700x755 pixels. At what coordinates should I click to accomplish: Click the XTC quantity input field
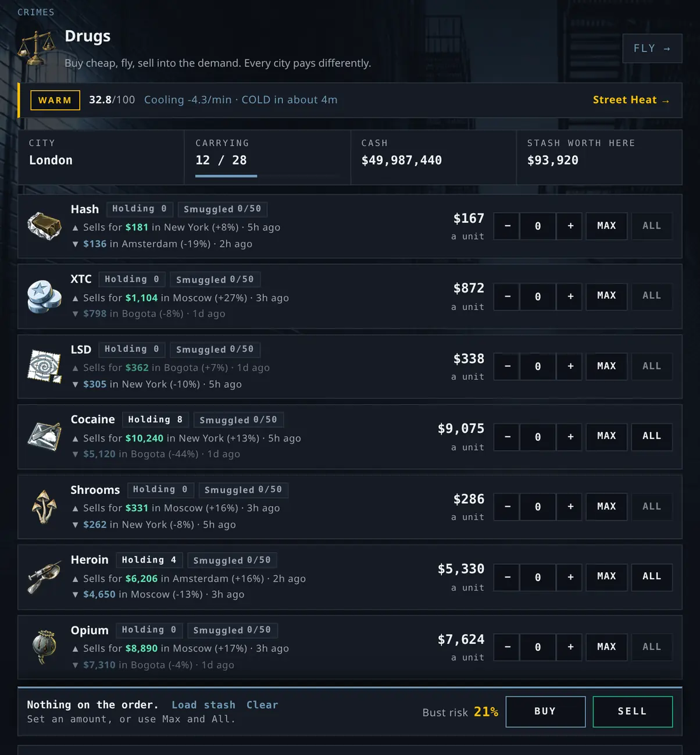tap(538, 296)
